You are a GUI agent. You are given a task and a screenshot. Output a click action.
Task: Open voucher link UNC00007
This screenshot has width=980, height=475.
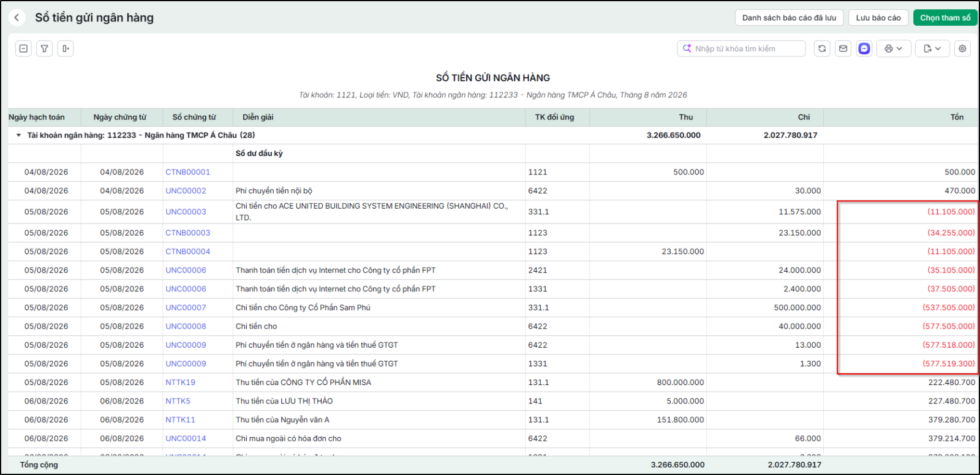pyautogui.click(x=186, y=307)
